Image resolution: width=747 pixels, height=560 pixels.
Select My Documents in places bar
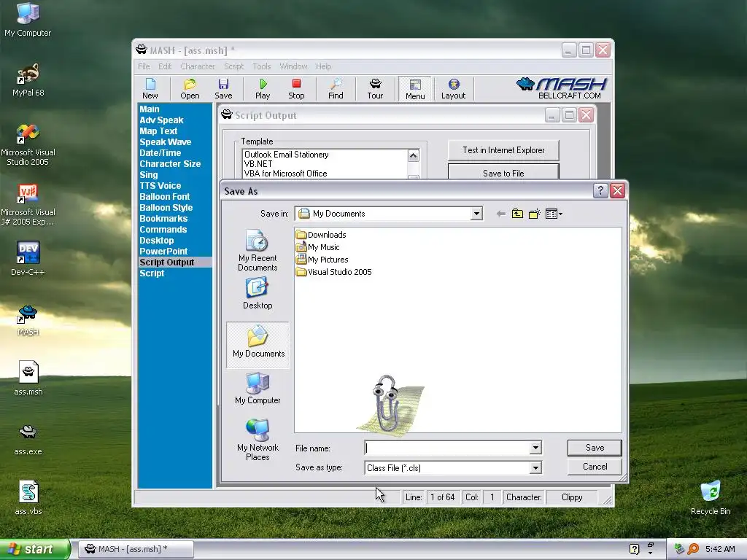pyautogui.click(x=258, y=344)
